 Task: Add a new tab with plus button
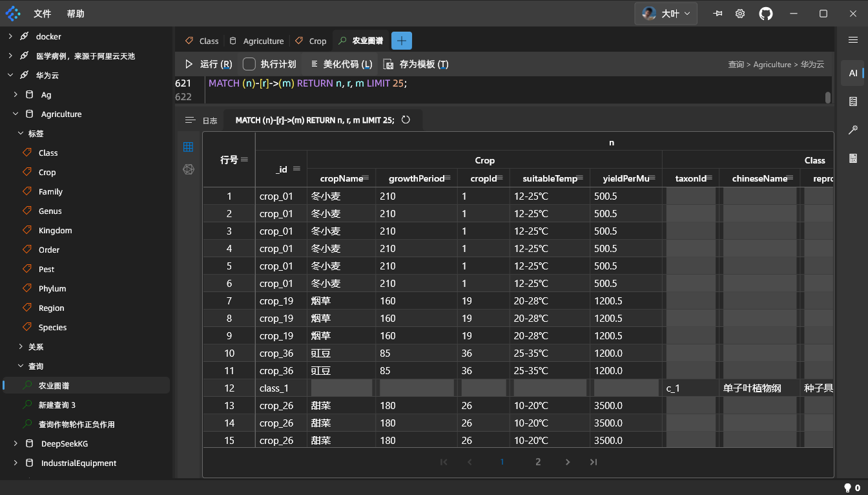click(x=401, y=41)
